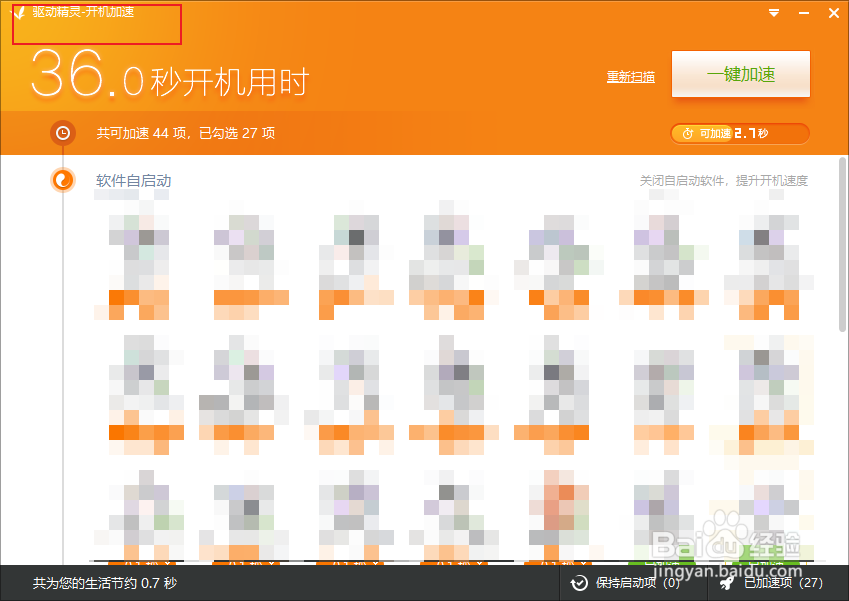Viewport: 849px width, 601px height.
Task: Click the checkmark circle icon next to 保持启动项 (0)
Action: [x=578, y=583]
